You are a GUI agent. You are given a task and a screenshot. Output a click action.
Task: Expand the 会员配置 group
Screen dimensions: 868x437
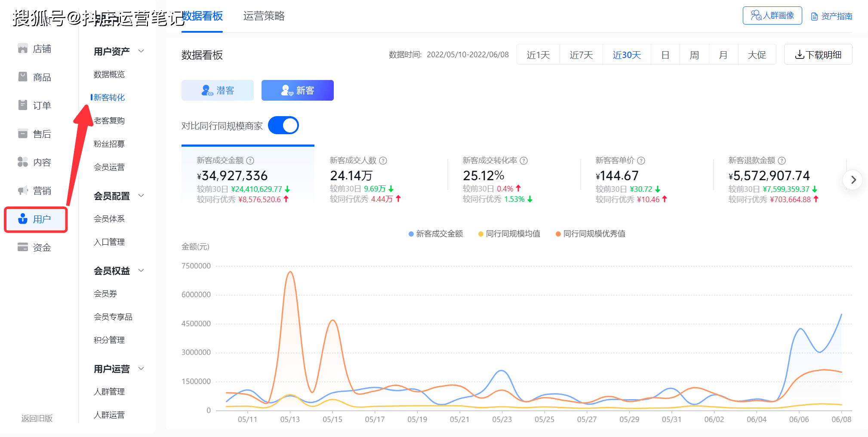pos(141,195)
